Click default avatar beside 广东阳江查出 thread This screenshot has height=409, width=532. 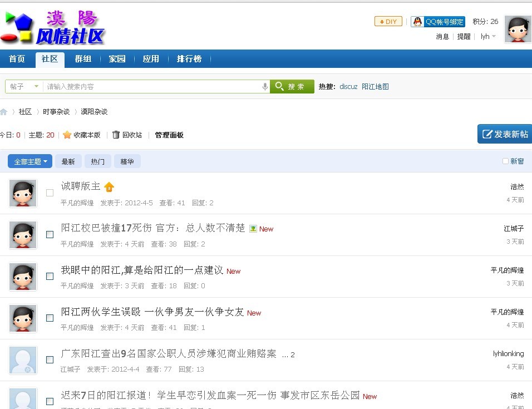click(23, 360)
